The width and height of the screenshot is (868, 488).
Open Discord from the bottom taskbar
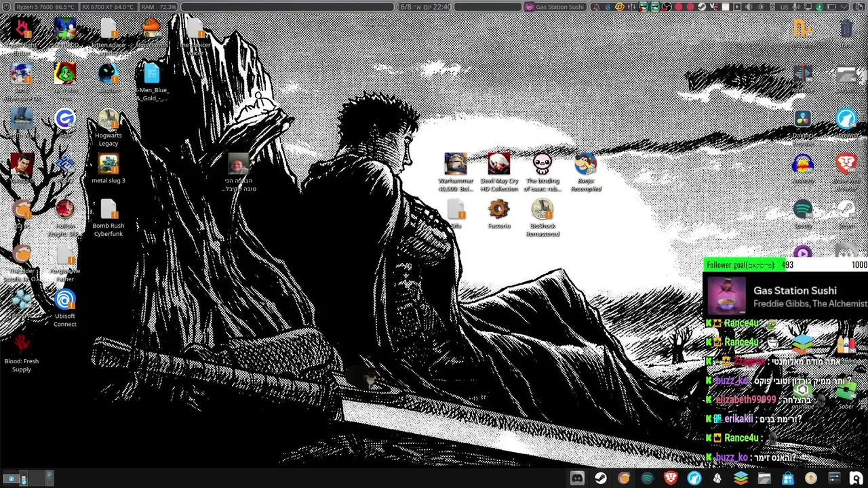577,479
